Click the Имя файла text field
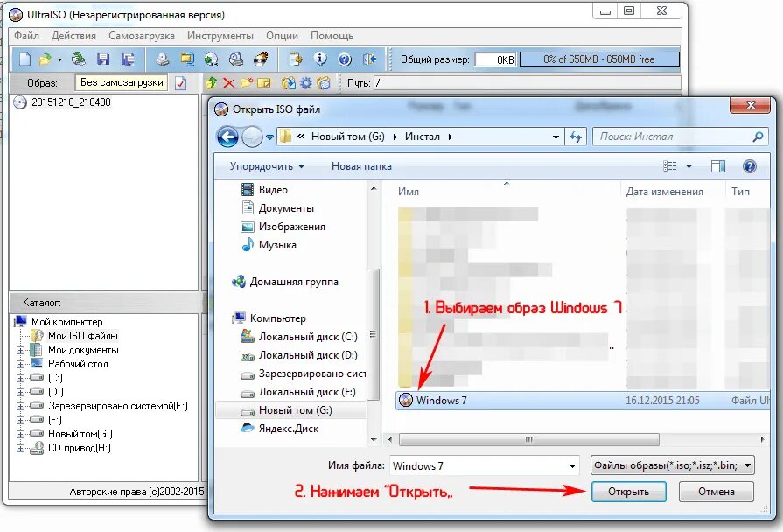 click(478, 466)
